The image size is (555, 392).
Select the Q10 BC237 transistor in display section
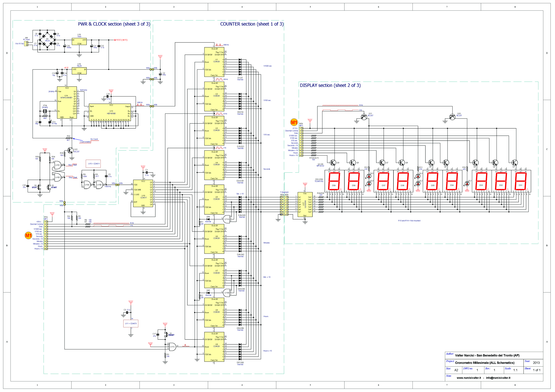(x=452, y=117)
